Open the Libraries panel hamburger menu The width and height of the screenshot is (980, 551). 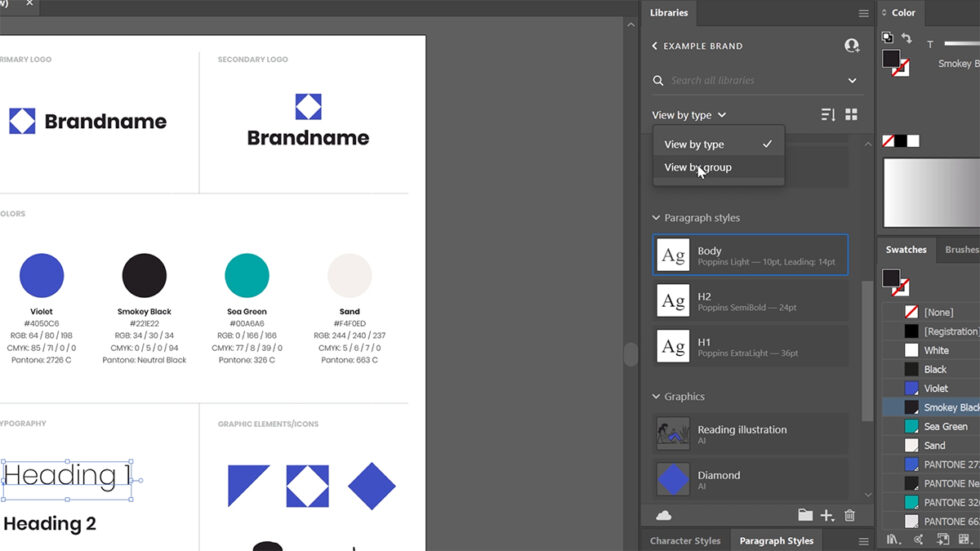coord(863,13)
